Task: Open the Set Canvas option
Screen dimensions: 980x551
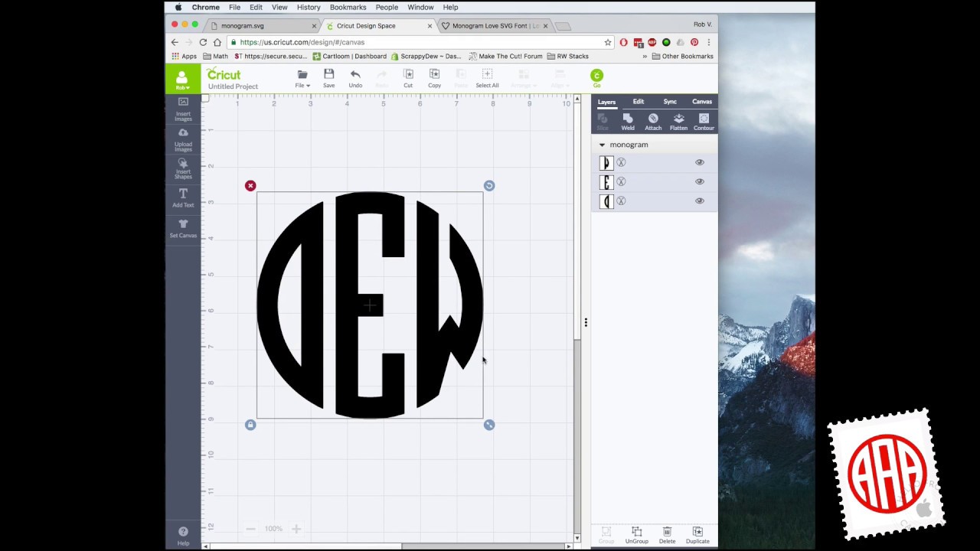Action: 183,228
